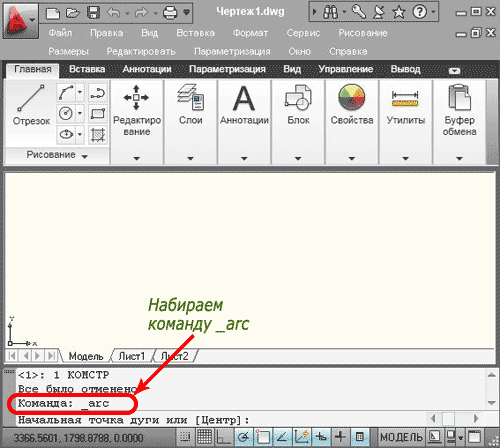Viewport: 500px width, 448px height.
Task: Open Subscription Center via the key icon
Action: coord(359,13)
